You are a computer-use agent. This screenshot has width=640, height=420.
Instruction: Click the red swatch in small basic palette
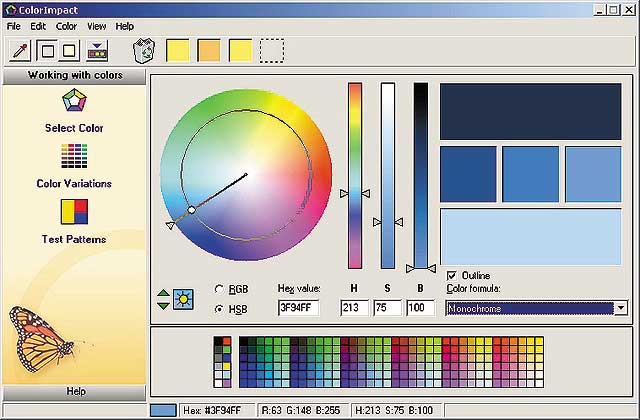click(227, 341)
